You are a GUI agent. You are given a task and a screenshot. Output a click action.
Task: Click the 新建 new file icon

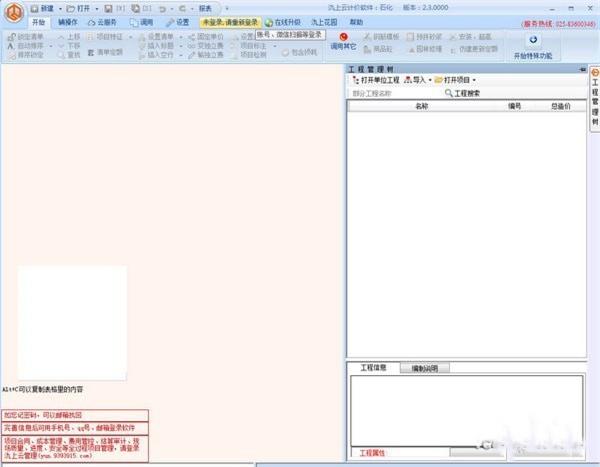click(x=34, y=8)
